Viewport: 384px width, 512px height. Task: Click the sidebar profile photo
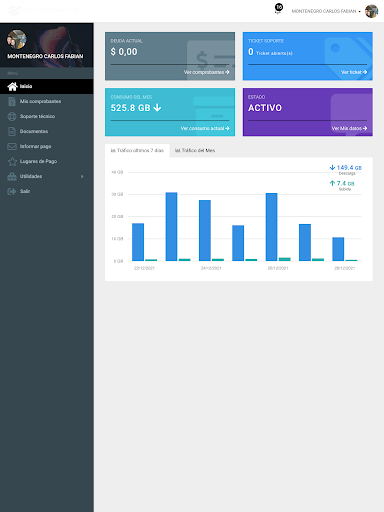[x=16, y=39]
